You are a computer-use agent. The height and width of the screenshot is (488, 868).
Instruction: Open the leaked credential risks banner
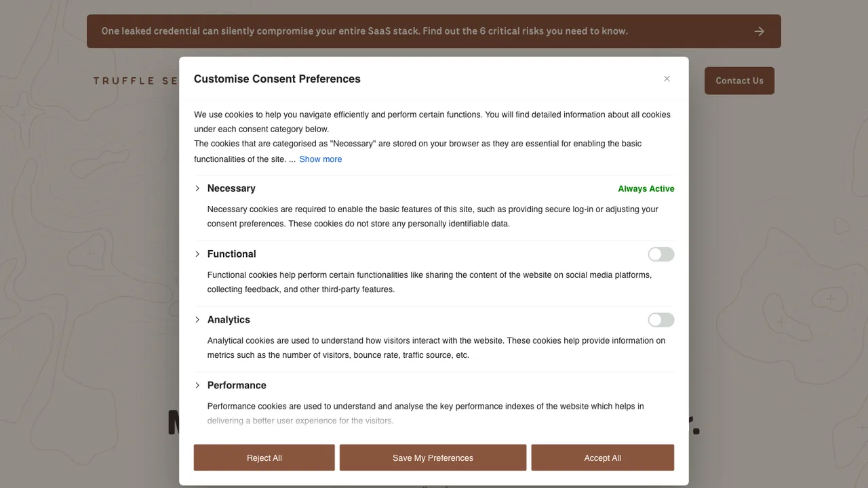[434, 31]
